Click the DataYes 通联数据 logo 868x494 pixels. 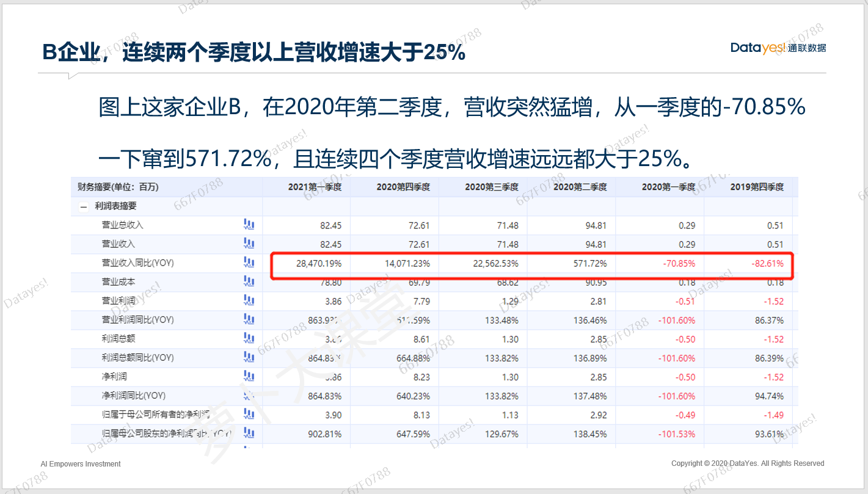click(x=778, y=48)
